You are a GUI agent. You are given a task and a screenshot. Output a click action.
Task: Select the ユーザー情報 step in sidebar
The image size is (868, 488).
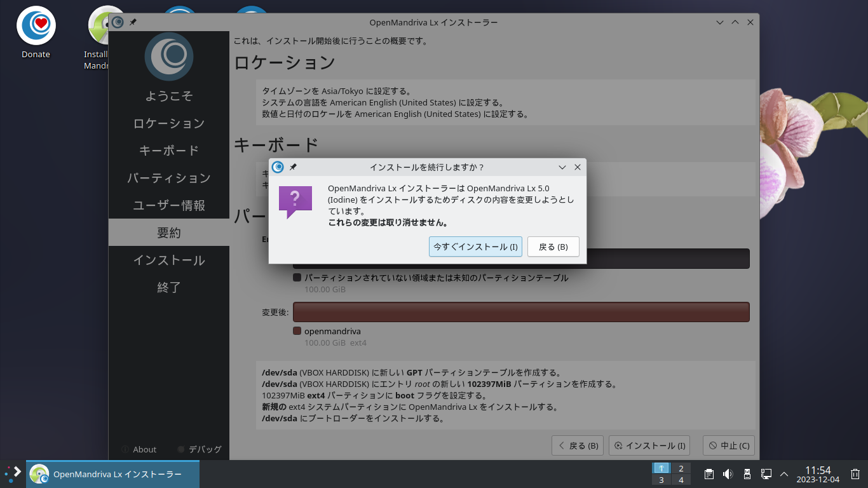click(169, 205)
